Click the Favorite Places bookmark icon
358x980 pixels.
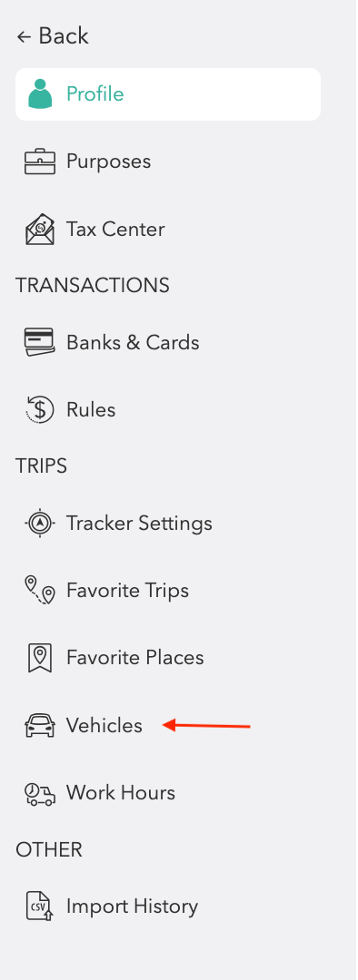40,658
